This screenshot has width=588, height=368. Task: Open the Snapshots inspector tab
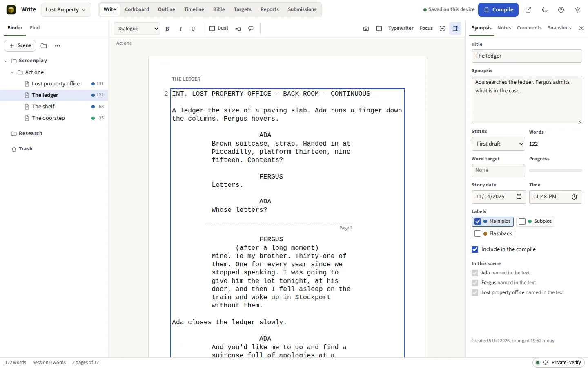(x=559, y=28)
